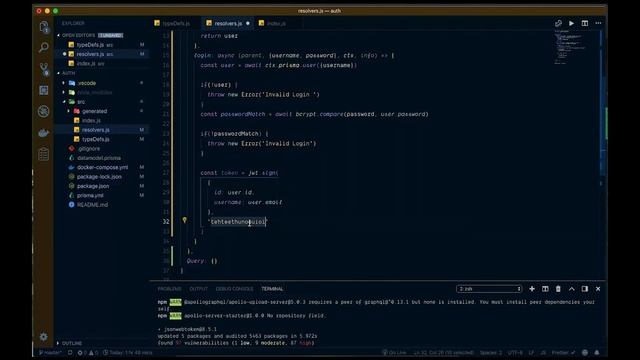Open the Output panel tab
Screen dimensions: 640x360
tap(198, 289)
